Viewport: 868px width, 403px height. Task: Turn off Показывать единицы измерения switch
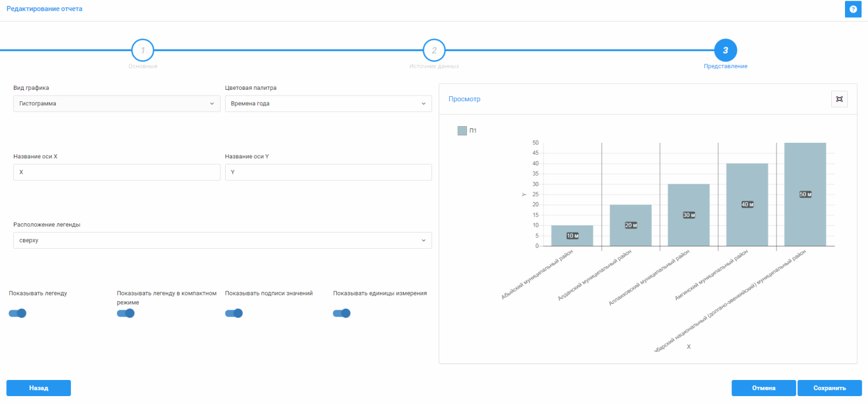point(341,313)
